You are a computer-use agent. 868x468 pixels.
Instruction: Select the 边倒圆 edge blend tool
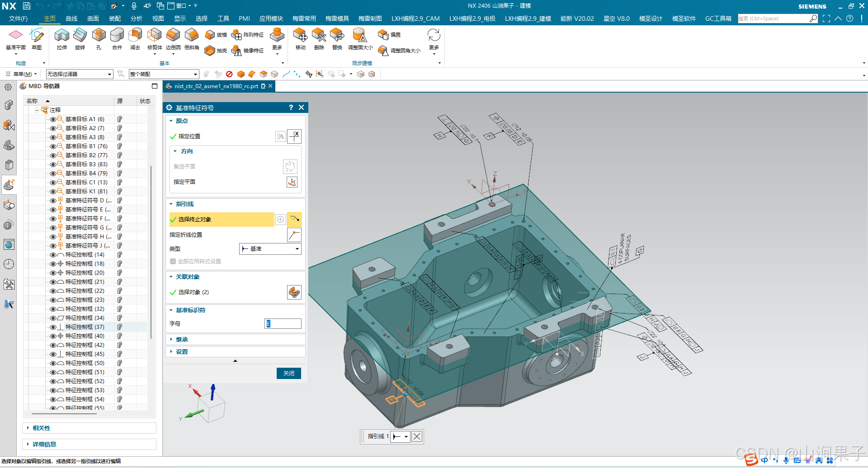click(173, 39)
